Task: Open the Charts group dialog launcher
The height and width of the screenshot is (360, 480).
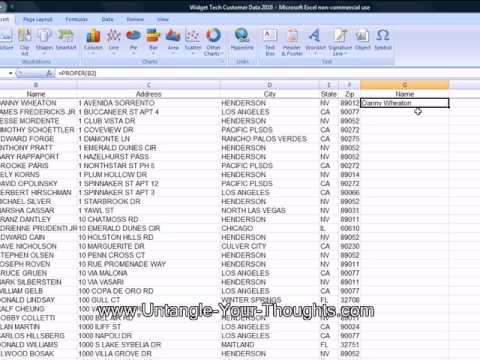Action: [x=222, y=62]
